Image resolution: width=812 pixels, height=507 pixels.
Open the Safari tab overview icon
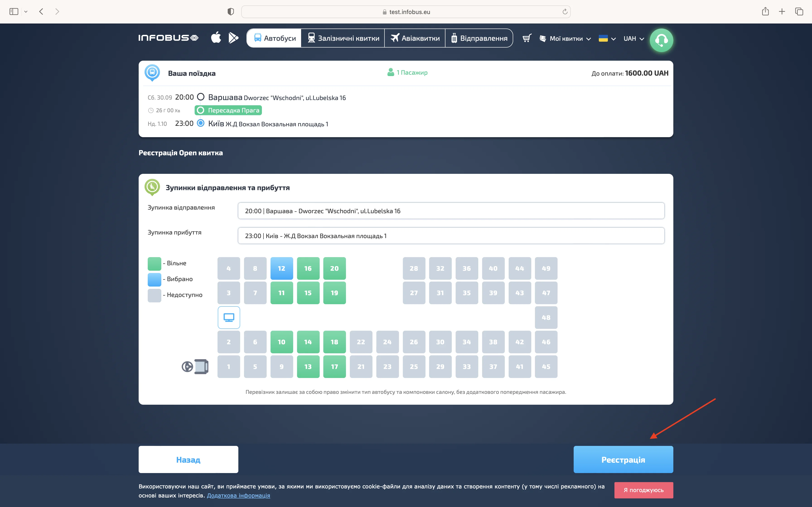click(799, 12)
